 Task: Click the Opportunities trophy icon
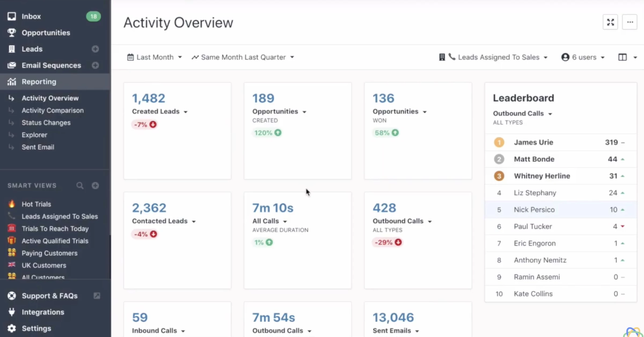point(12,33)
